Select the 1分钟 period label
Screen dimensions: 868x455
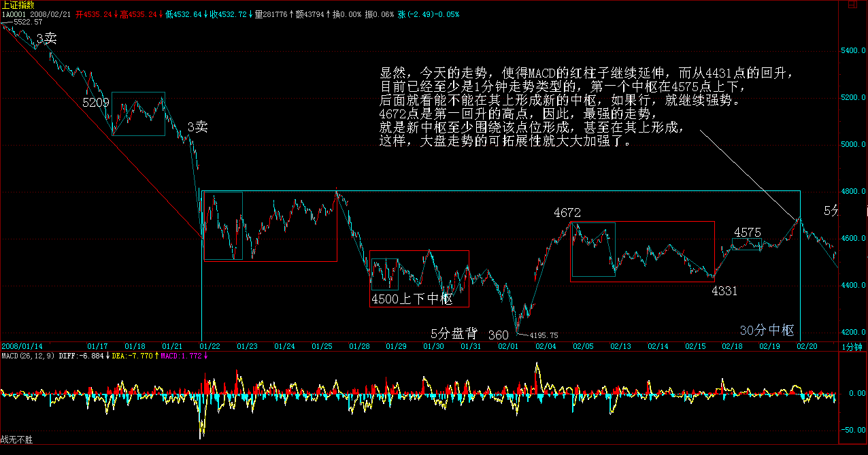[852, 347]
